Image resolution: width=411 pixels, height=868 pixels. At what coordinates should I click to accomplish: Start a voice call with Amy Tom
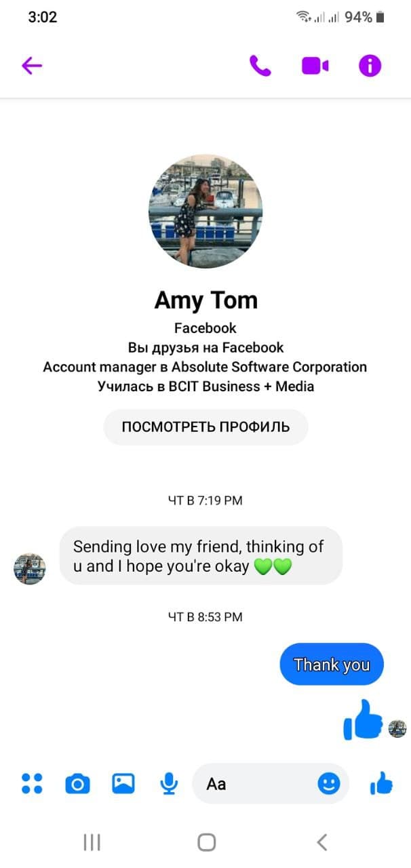coord(260,66)
